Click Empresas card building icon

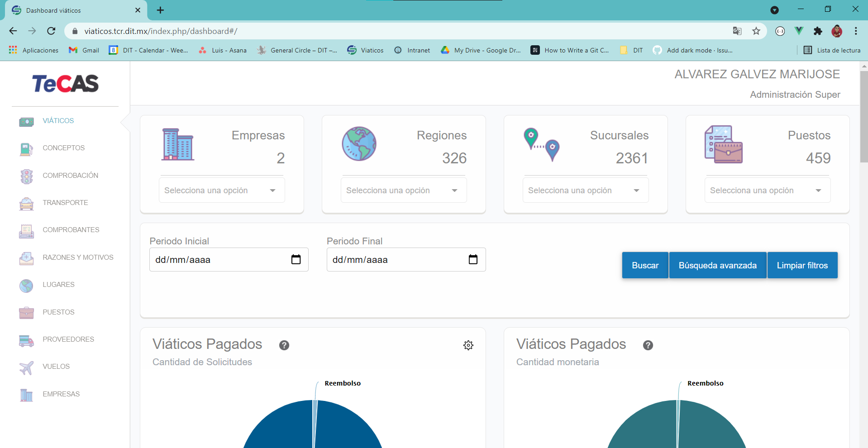click(x=178, y=144)
